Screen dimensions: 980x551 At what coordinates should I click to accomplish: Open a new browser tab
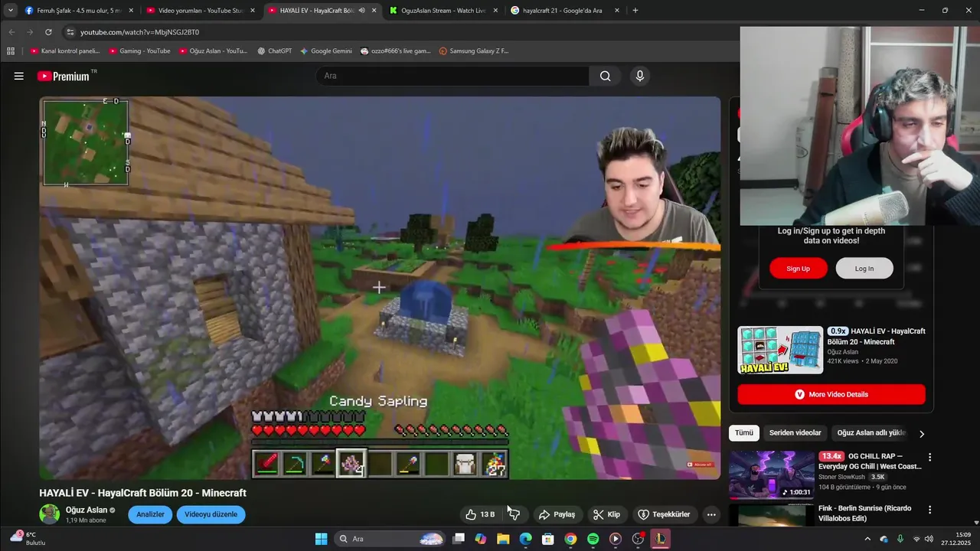coord(635,11)
